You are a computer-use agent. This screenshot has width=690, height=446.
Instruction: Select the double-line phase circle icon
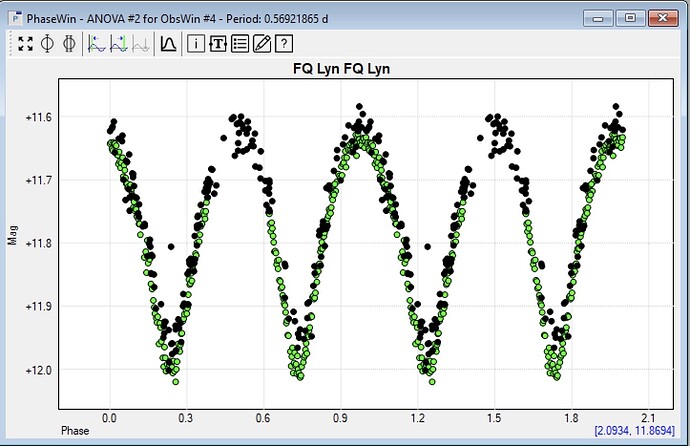click(69, 43)
